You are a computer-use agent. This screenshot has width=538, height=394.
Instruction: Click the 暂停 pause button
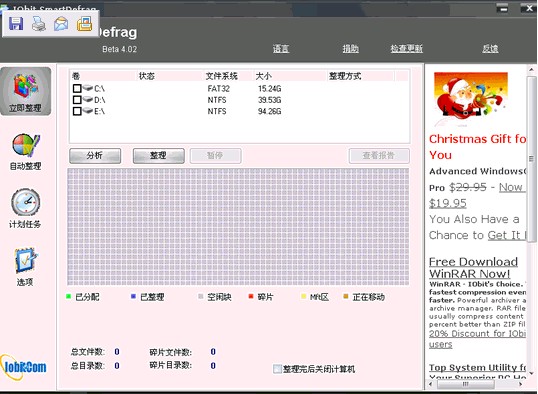pyautogui.click(x=215, y=156)
